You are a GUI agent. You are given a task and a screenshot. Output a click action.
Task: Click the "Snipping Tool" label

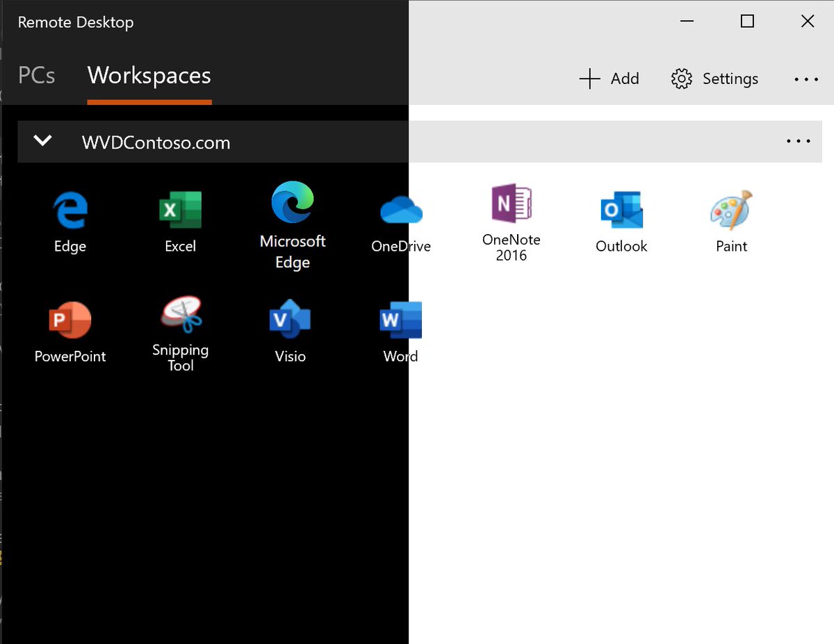[x=181, y=357]
